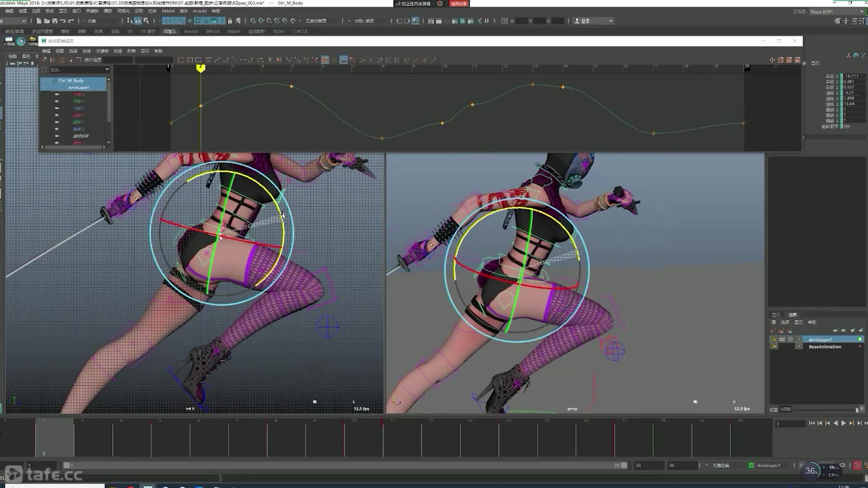Create a new scene from the status line
Image resolution: width=868 pixels, height=488 pixels.
pos(39,21)
